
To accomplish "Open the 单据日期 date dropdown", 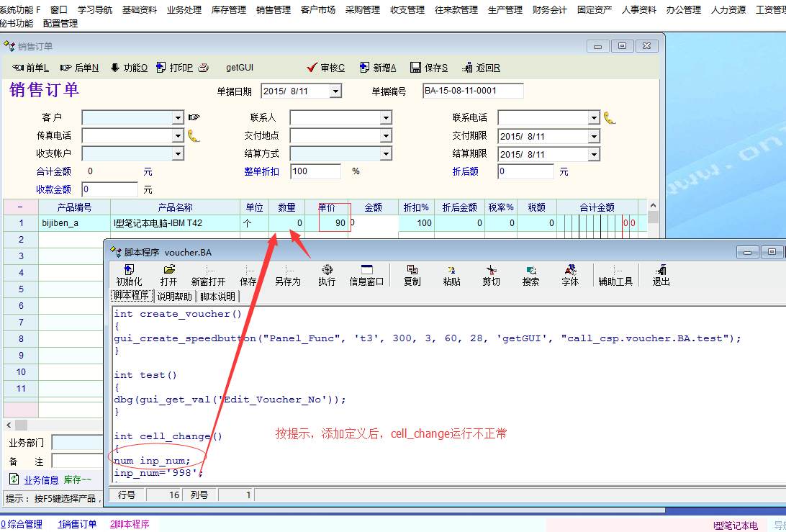I will [335, 91].
